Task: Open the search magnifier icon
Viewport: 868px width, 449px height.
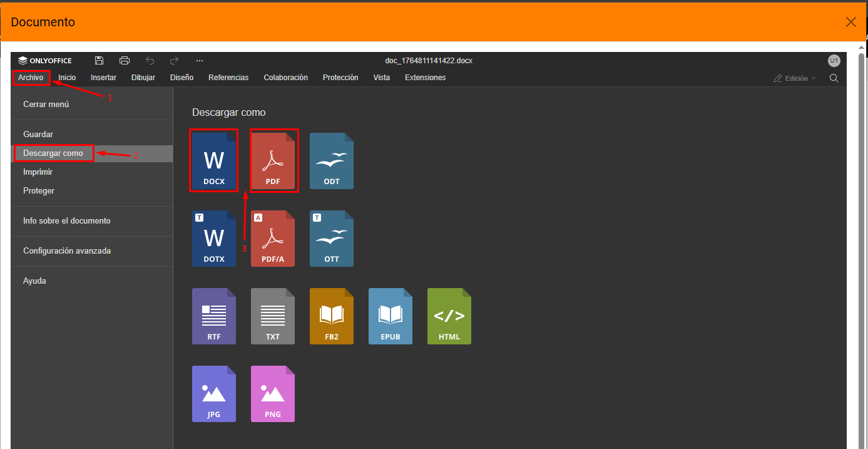Action: [x=834, y=78]
